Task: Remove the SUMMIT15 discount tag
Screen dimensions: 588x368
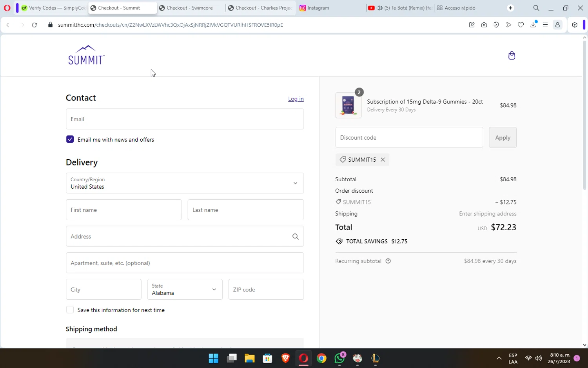Action: pos(383,160)
